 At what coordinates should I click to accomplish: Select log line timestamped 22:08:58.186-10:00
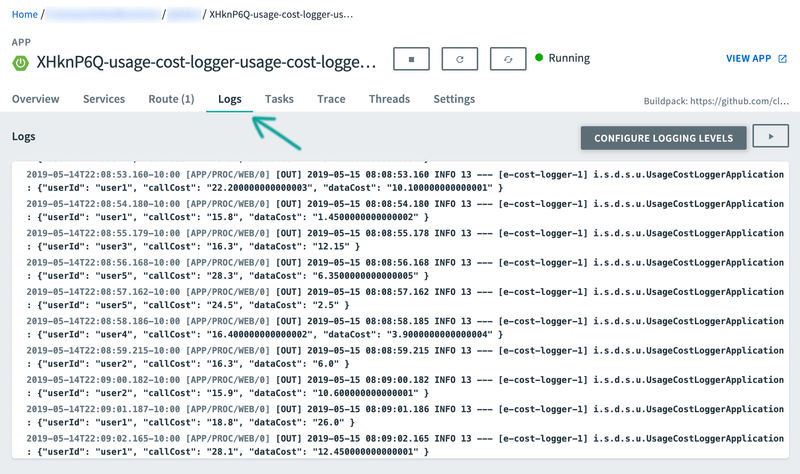coord(405,321)
